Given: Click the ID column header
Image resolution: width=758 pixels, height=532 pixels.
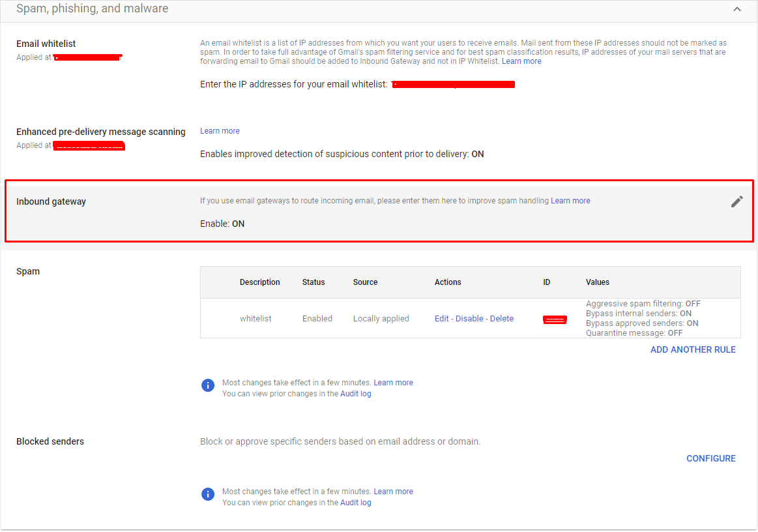Looking at the screenshot, I should [546, 282].
